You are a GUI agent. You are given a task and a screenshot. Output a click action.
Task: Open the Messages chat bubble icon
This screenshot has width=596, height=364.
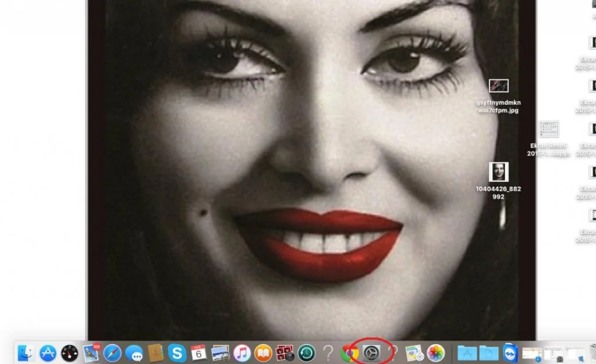[134, 353]
